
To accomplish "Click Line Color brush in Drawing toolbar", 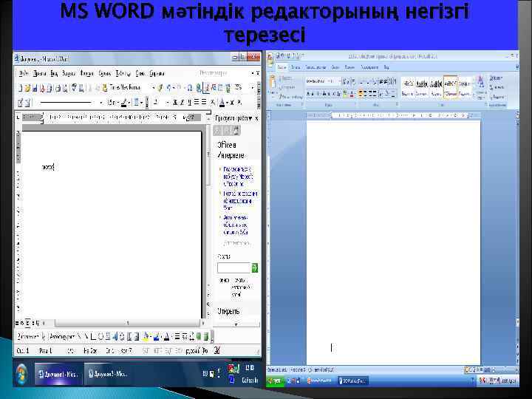I will pyautogui.click(x=157, y=337).
